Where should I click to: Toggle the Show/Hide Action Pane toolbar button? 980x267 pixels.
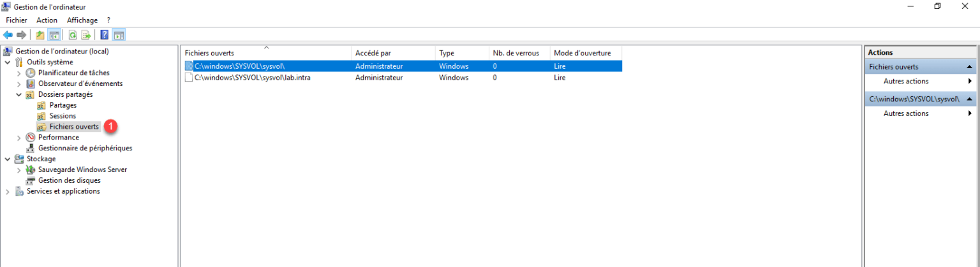(119, 35)
